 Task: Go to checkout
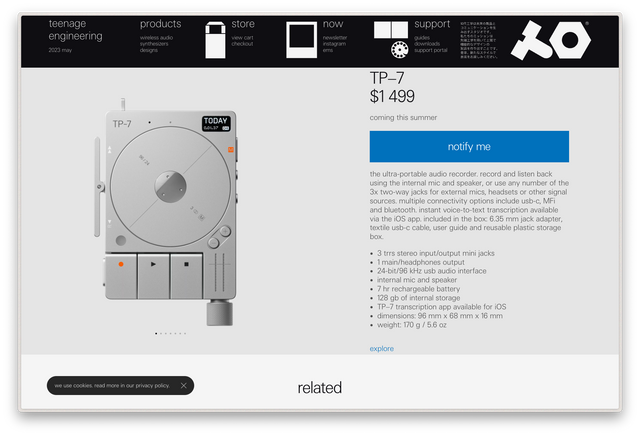point(242,44)
